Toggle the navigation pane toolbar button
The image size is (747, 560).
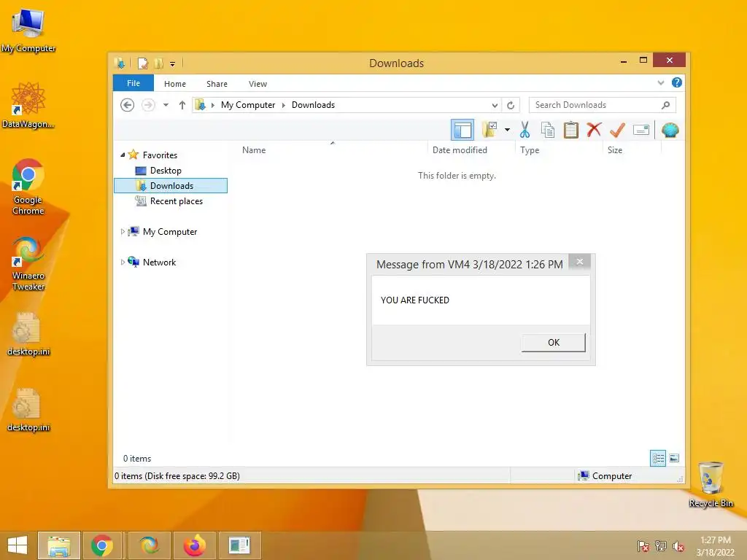pyautogui.click(x=462, y=130)
